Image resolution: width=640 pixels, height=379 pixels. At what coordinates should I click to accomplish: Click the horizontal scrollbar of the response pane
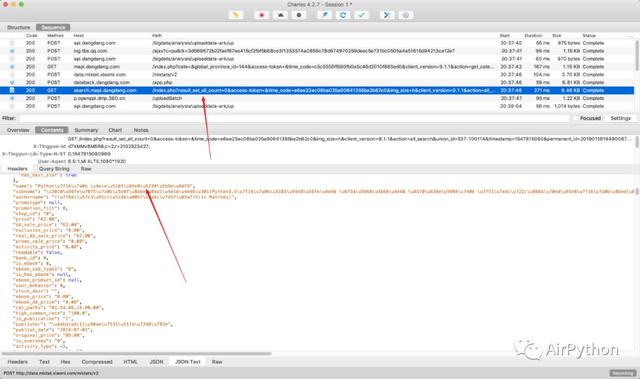click(136, 354)
